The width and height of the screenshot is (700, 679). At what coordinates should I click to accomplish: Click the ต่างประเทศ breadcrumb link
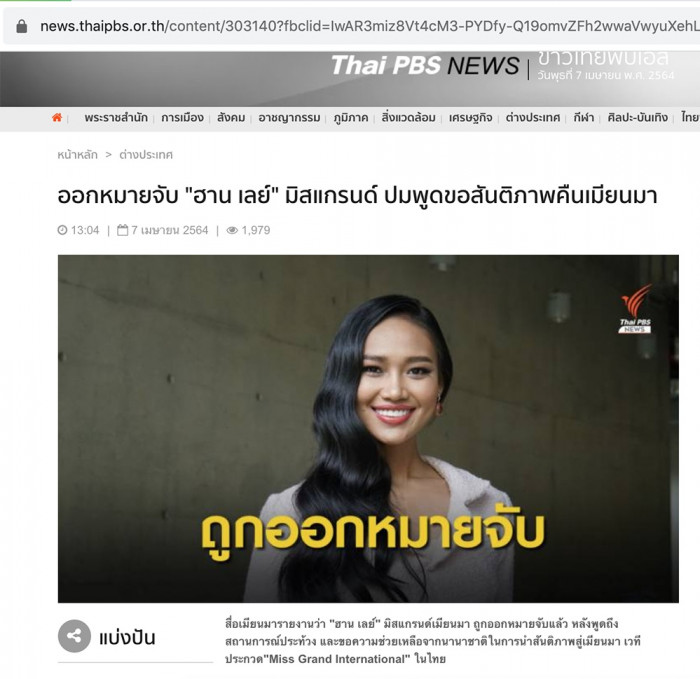click(x=146, y=155)
